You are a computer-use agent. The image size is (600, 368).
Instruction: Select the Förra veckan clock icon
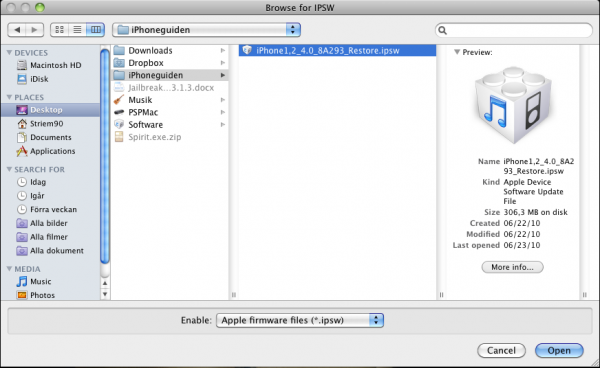22,210
